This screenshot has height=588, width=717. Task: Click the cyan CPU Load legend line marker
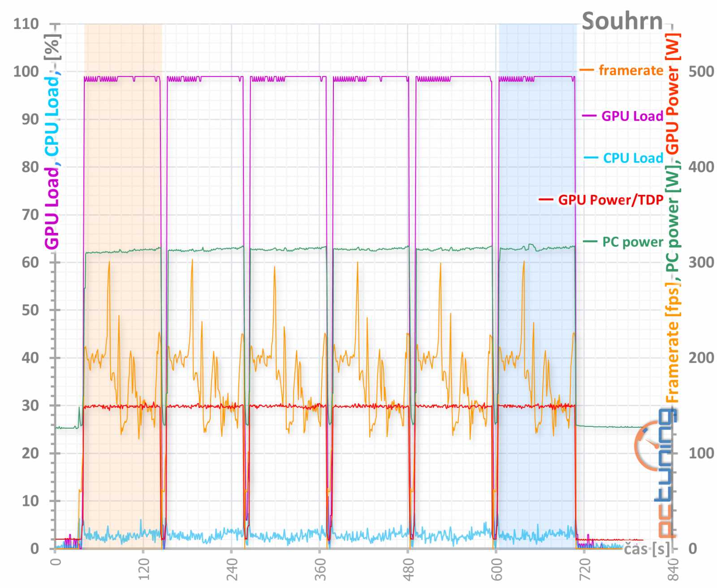[591, 158]
